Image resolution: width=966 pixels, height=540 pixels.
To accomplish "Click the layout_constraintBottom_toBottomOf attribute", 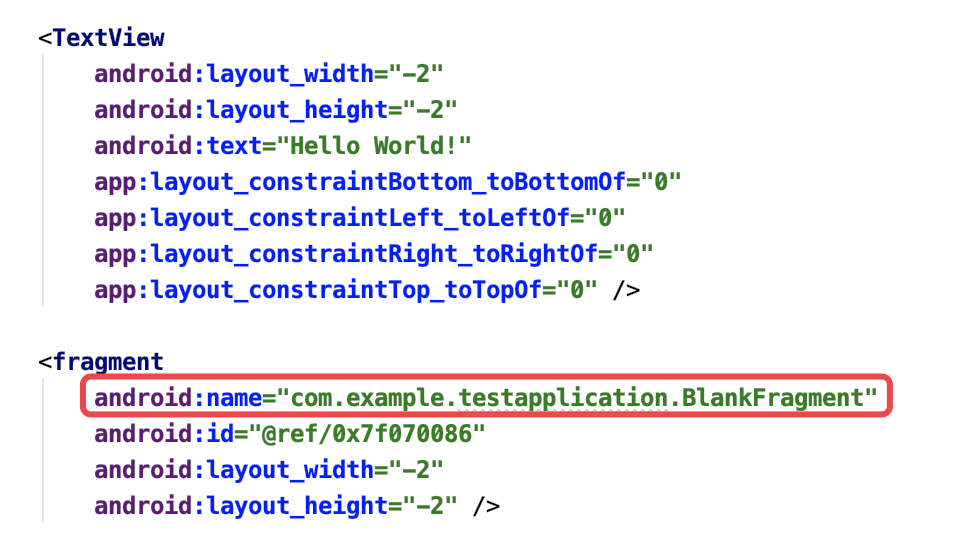I will click(x=388, y=182).
